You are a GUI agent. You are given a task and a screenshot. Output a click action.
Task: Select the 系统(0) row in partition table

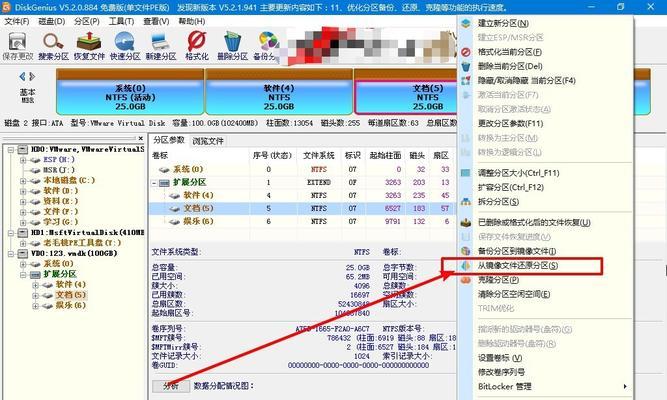pyautogui.click(x=302, y=169)
